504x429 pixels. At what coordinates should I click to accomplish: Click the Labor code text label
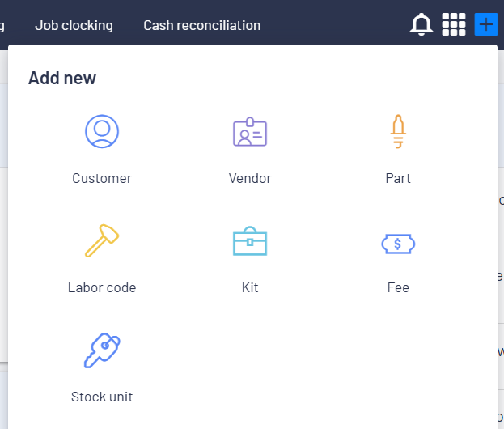102,288
